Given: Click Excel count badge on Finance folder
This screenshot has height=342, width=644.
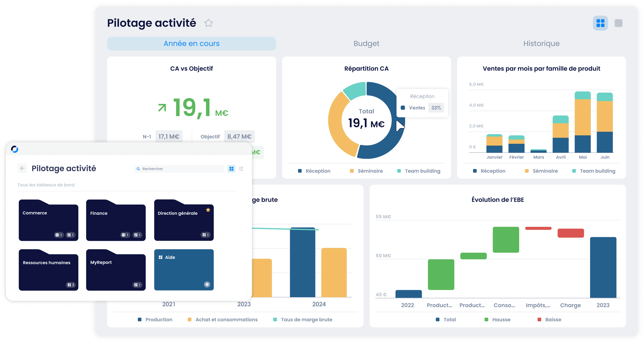Looking at the screenshot, I should 125,235.
